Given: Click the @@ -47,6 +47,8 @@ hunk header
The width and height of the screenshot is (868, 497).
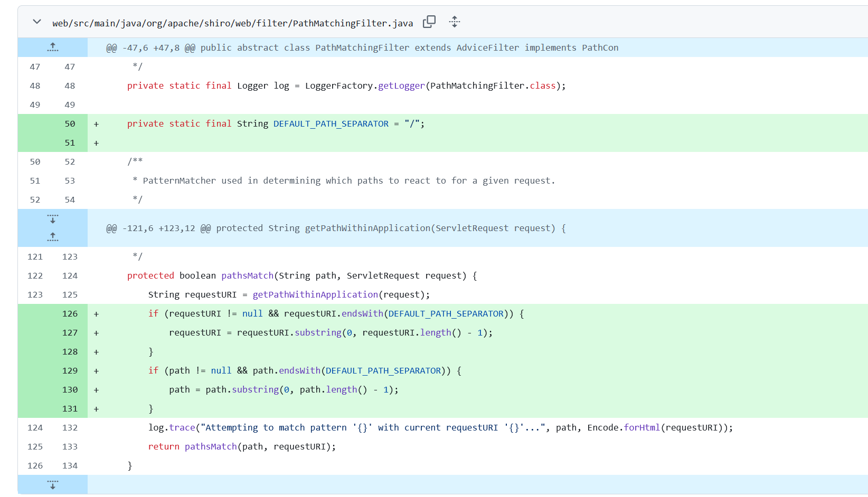Looking at the screenshot, I should 362,47.
